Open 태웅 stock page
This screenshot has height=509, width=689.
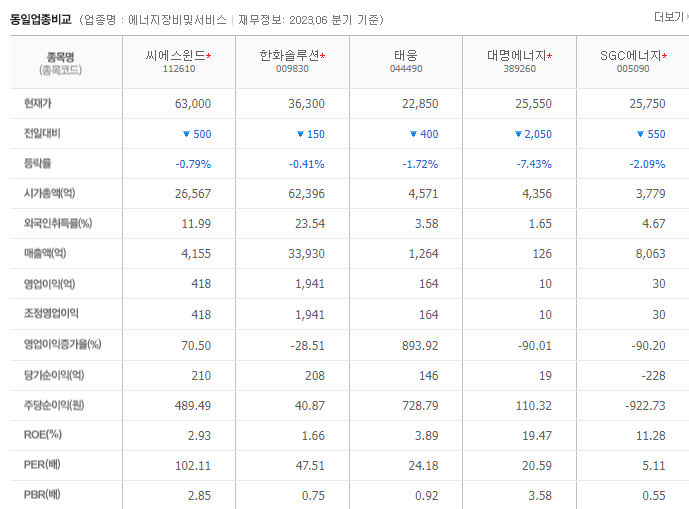pos(406,55)
